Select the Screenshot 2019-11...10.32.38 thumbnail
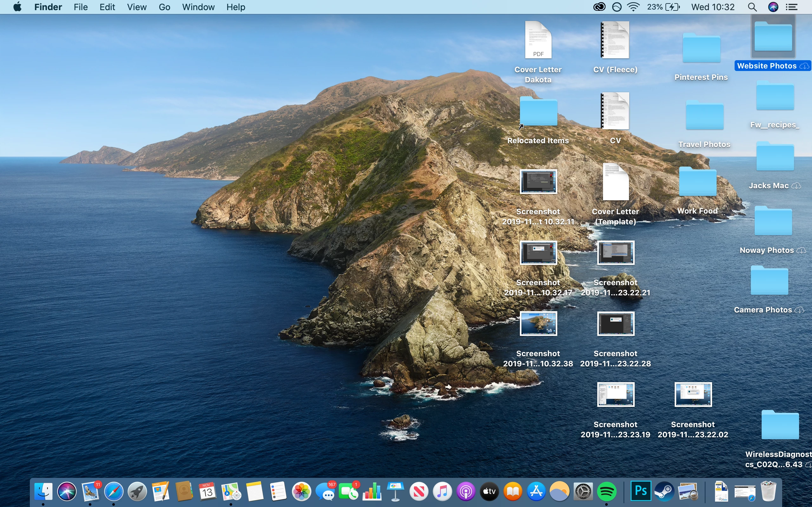The height and width of the screenshot is (507, 812). click(538, 323)
